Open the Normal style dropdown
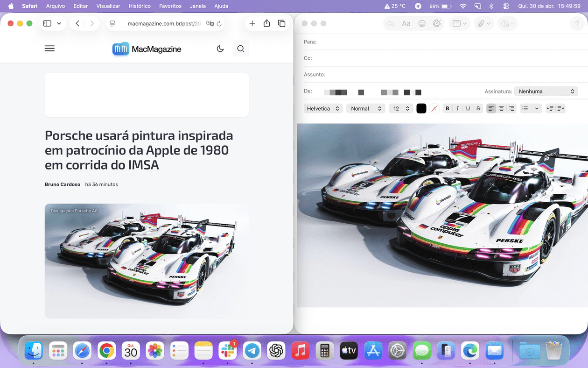The image size is (588, 368). click(x=366, y=108)
